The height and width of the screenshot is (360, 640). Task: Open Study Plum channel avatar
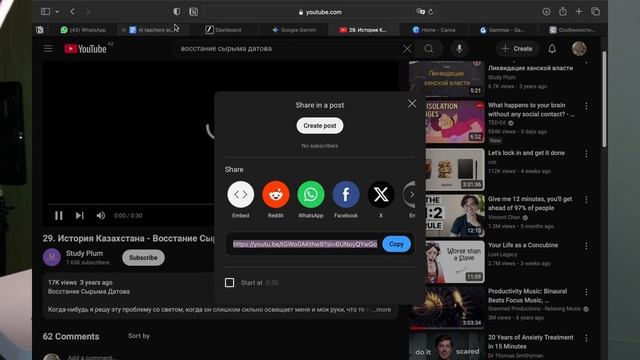click(x=52, y=258)
